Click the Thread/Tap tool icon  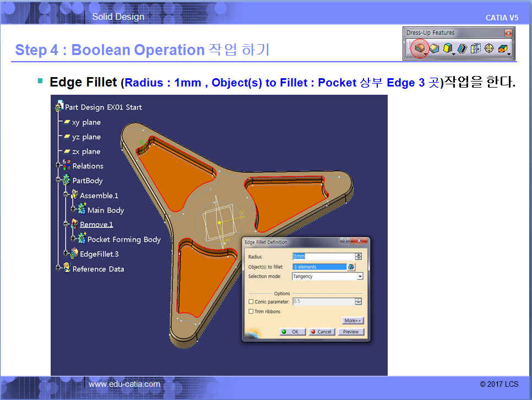click(489, 49)
